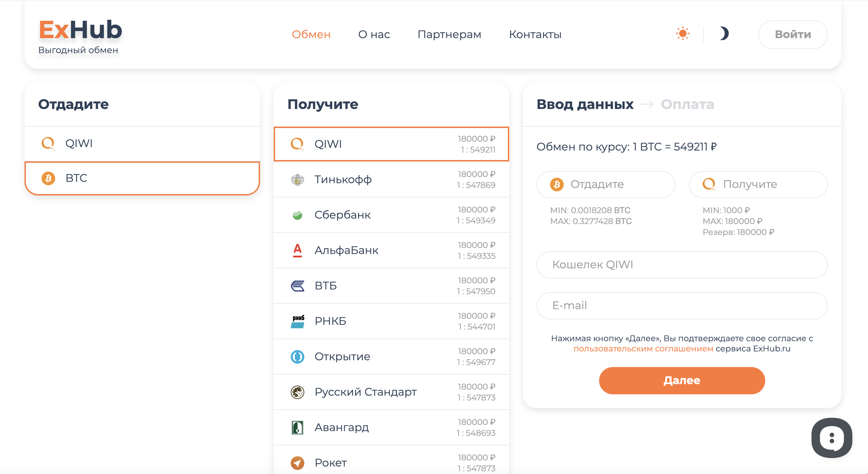
Task: Focus the Кошелек QIWI input field
Action: coord(682,265)
